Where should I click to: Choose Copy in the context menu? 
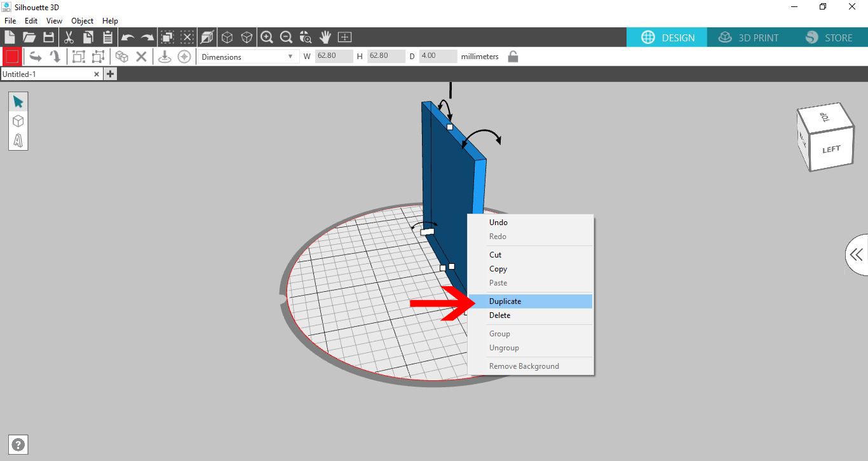pos(530,269)
